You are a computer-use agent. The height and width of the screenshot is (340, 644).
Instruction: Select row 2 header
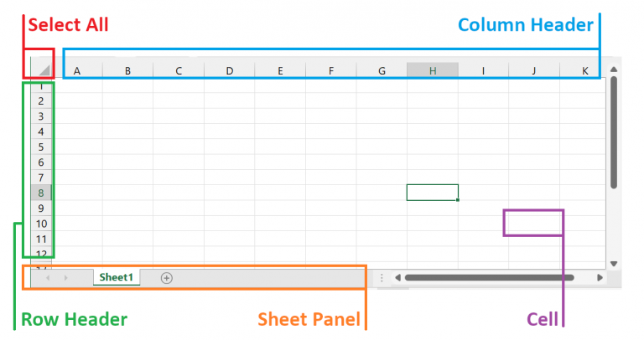(x=41, y=101)
